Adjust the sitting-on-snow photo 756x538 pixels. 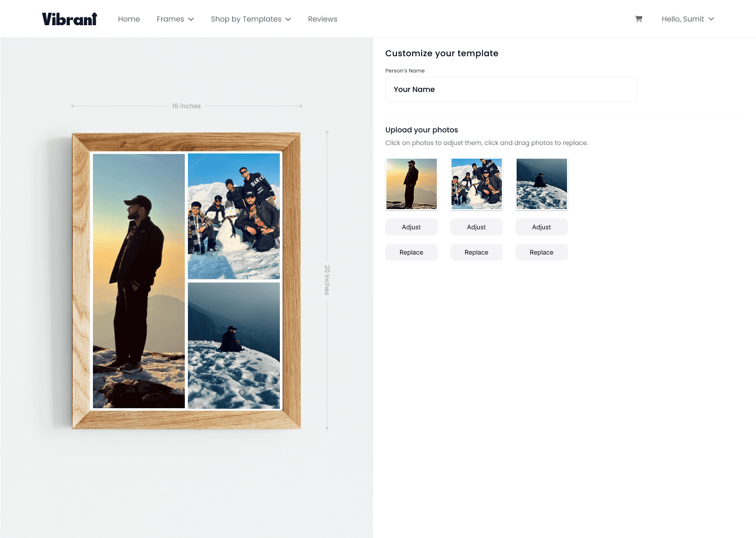pyautogui.click(x=541, y=227)
